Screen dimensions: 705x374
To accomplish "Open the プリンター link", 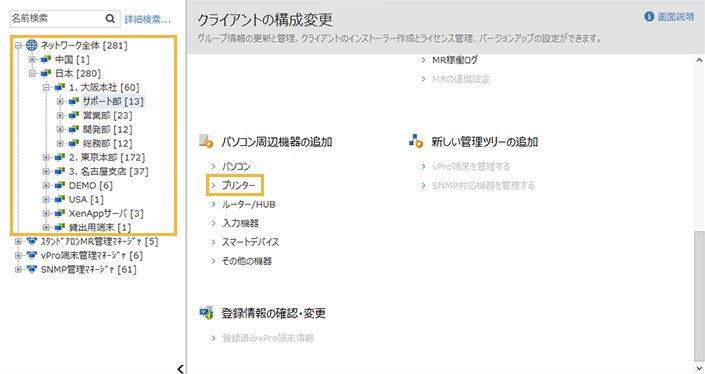I will point(238,185).
